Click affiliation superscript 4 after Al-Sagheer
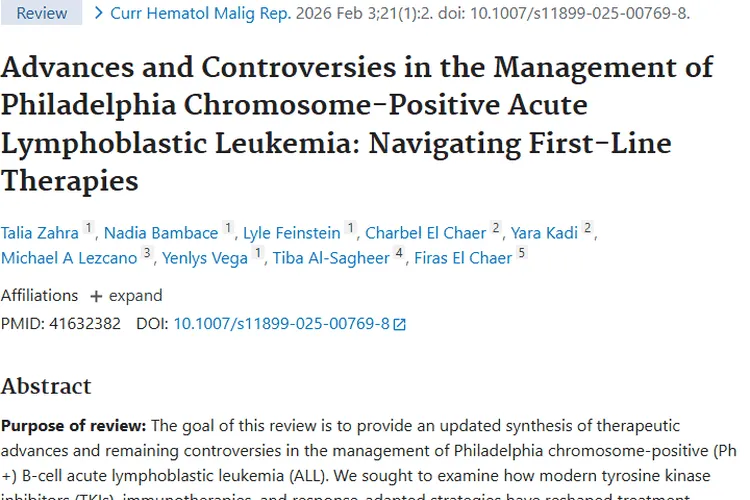The height and width of the screenshot is (500, 750). point(399,255)
